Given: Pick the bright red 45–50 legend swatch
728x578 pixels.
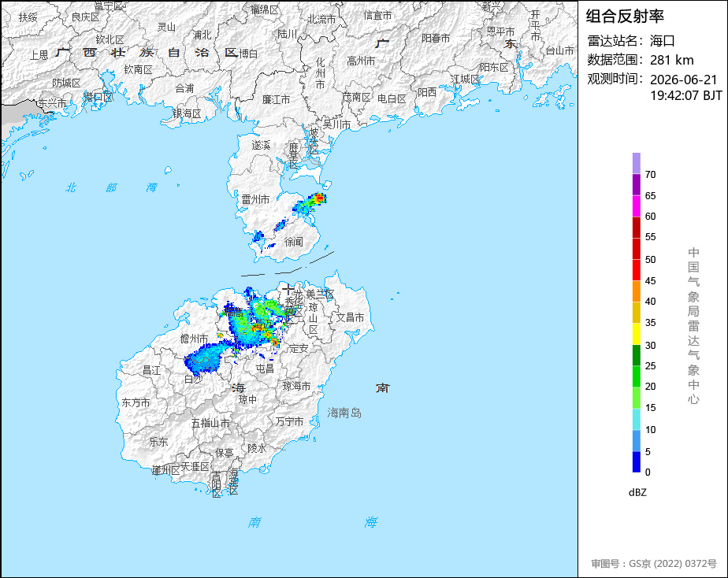Looking at the screenshot, I should [636, 270].
